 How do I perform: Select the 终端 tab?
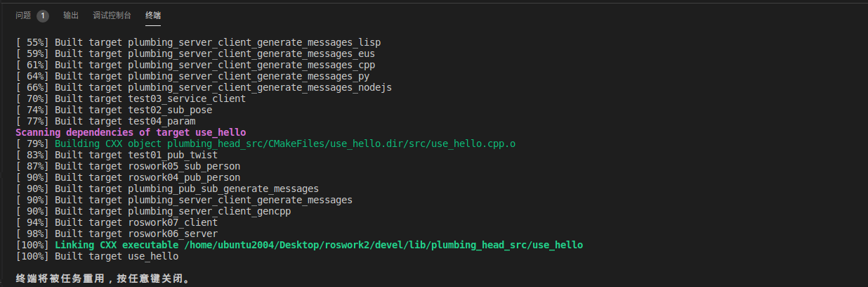click(x=153, y=15)
